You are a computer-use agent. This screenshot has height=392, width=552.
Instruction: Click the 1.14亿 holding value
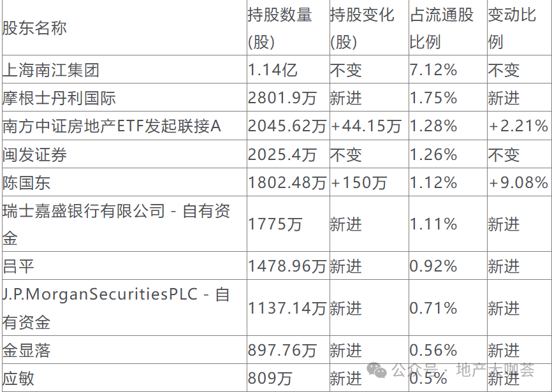(x=273, y=69)
